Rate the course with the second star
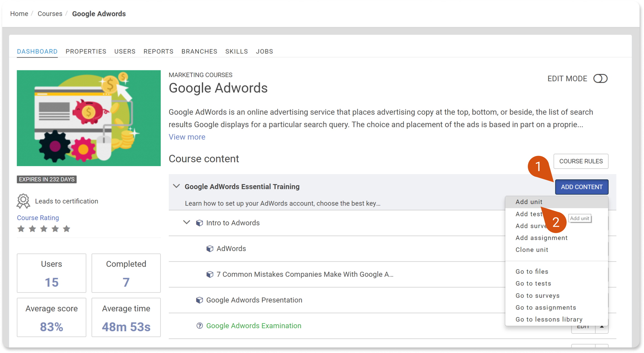The width and height of the screenshot is (644, 353). pyautogui.click(x=32, y=229)
